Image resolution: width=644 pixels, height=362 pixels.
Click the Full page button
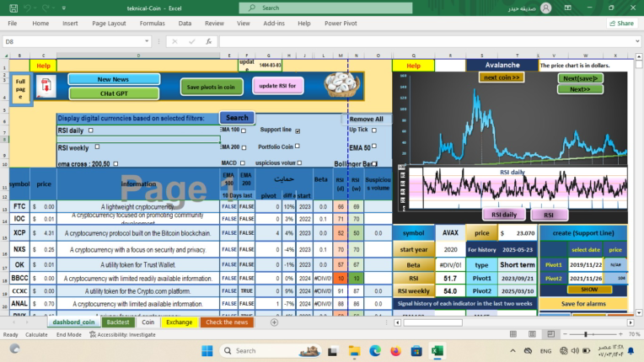point(20,89)
